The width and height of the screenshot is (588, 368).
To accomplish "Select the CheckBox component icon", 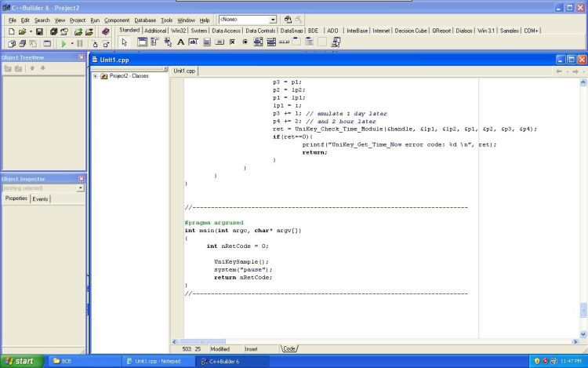I will pos(232,42).
